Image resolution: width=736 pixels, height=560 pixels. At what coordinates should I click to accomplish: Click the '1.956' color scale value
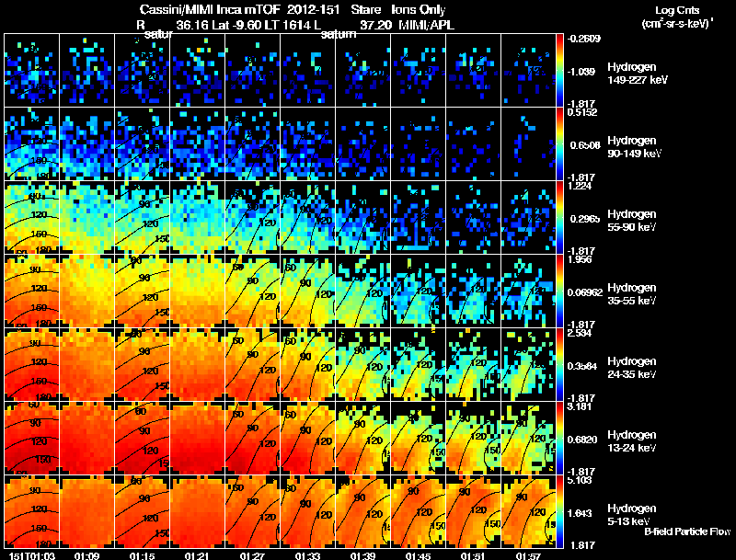[x=580, y=259]
